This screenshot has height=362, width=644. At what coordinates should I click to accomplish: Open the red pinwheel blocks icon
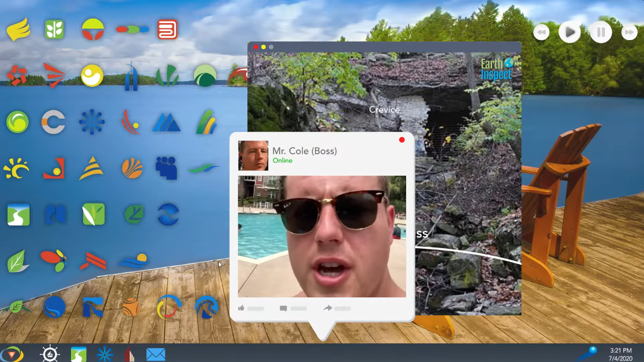[17, 75]
